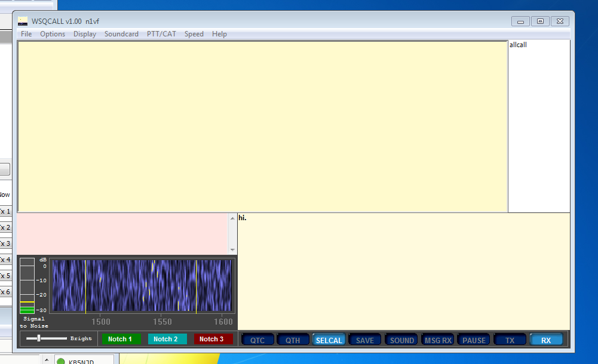Select allcall in the callsign list

[x=518, y=45]
